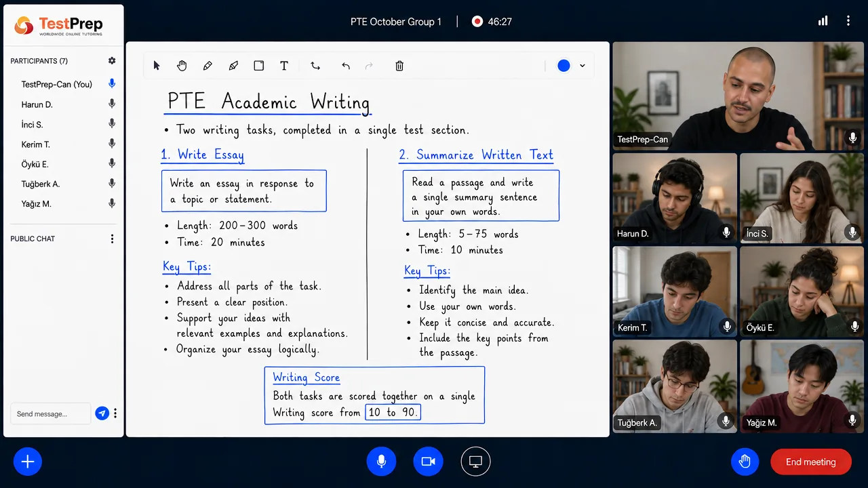
Task: Open the blue plus actions button
Action: (28, 462)
